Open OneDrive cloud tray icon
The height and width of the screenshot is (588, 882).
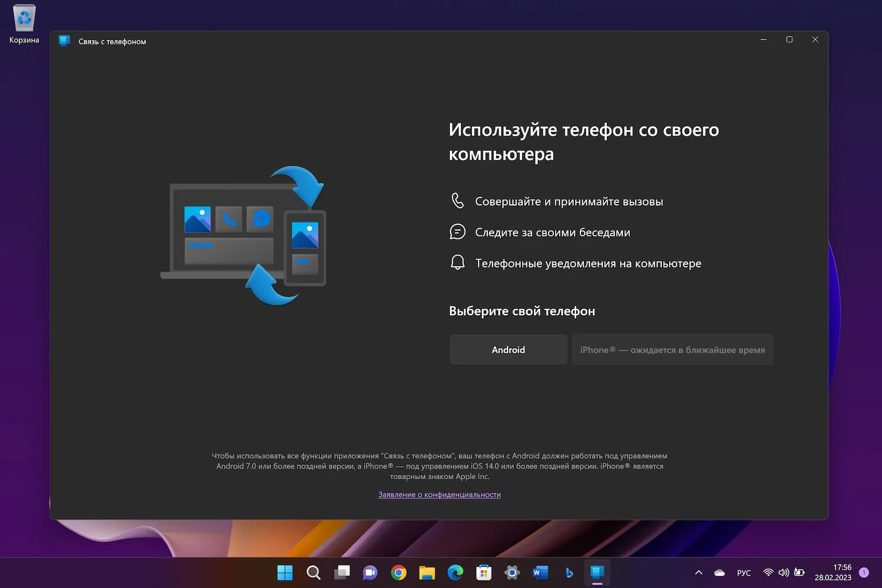coord(719,573)
